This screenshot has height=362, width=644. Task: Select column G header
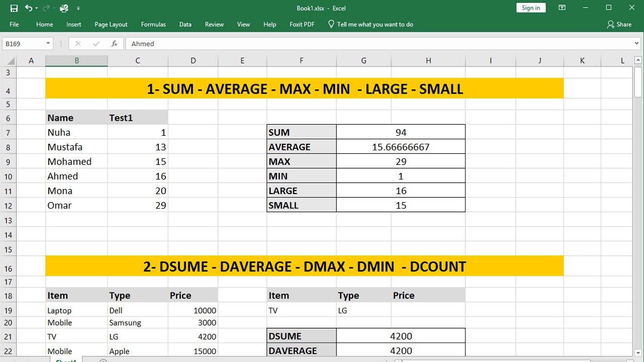364,60
